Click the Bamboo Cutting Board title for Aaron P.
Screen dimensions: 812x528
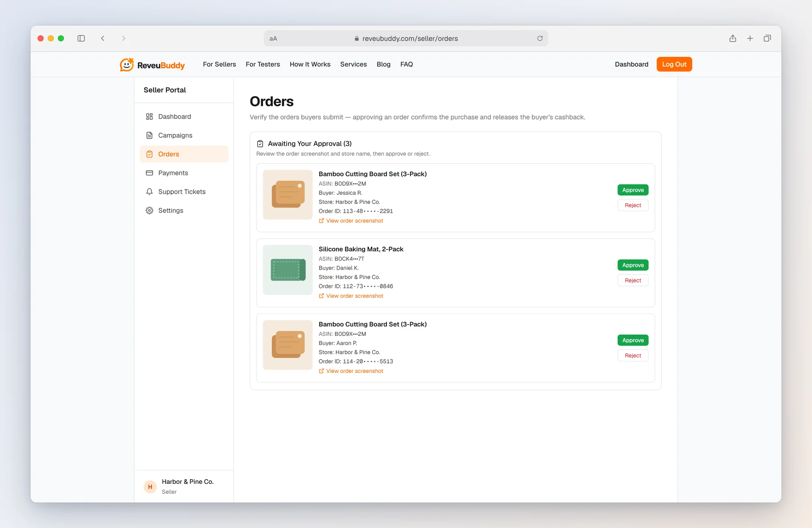tap(373, 324)
